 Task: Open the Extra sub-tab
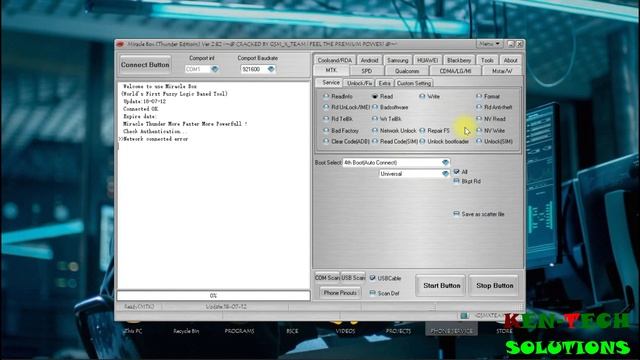[384, 83]
